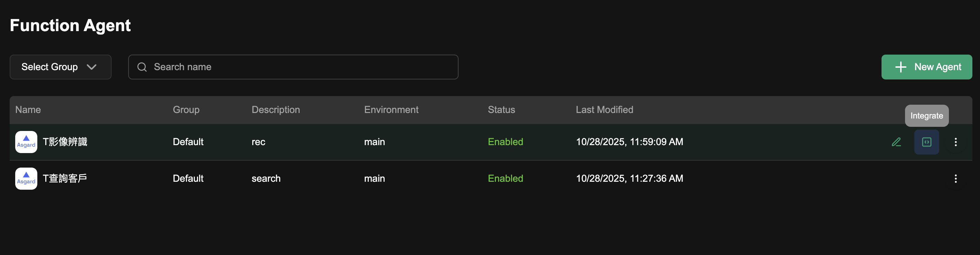980x255 pixels.
Task: Click the Description column header
Action: point(275,110)
